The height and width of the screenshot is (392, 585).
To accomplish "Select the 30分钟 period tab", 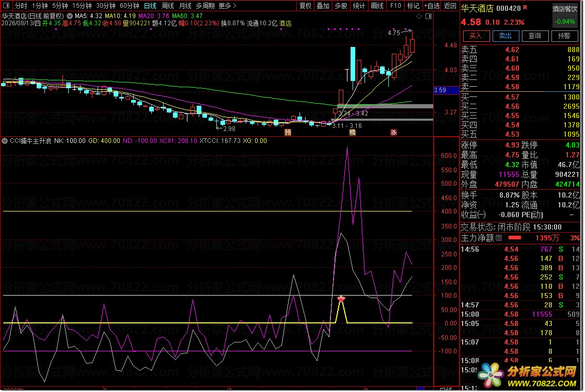I will (x=105, y=6).
